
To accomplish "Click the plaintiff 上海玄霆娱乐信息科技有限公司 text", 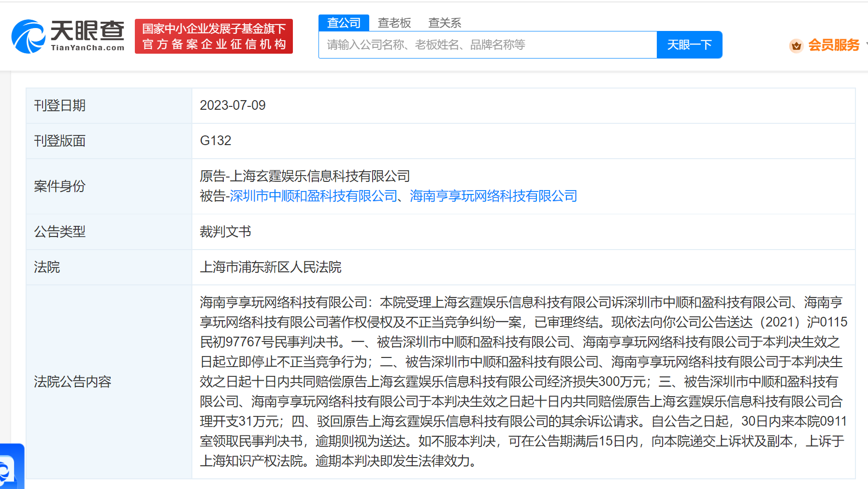I will 319,176.
